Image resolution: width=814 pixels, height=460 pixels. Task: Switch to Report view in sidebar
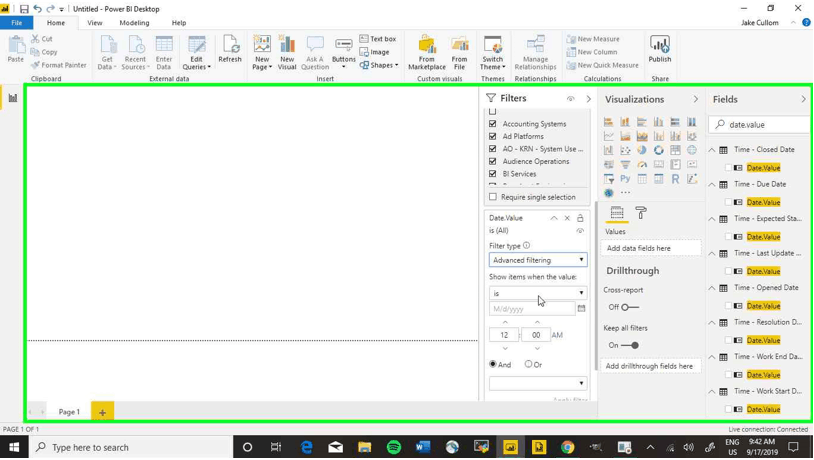(x=12, y=98)
